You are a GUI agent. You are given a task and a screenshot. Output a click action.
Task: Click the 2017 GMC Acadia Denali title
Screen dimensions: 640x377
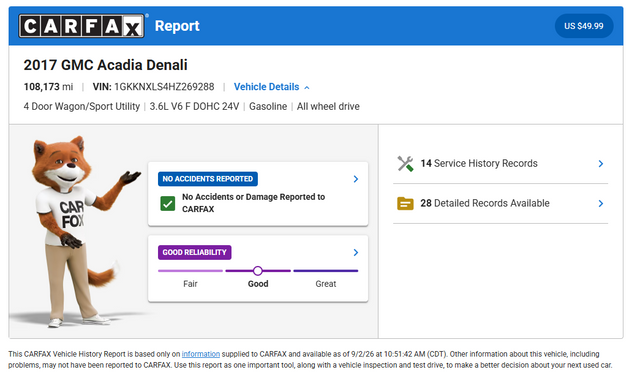(x=105, y=65)
